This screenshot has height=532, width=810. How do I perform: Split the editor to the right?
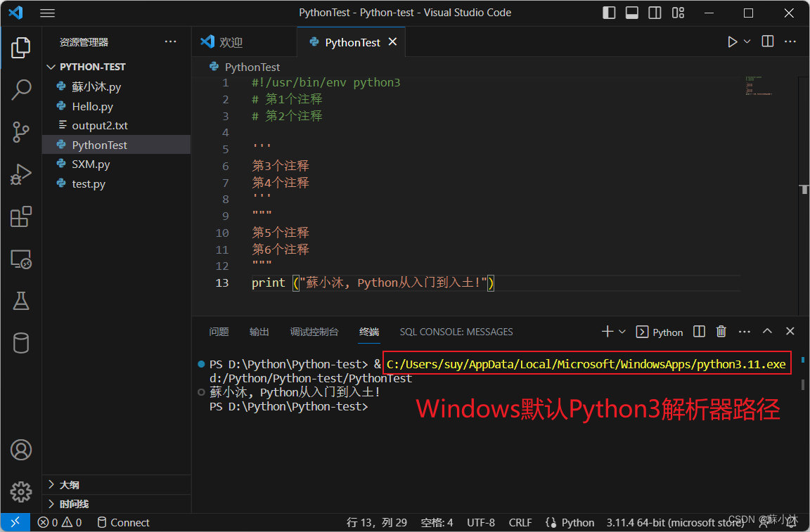[x=768, y=41]
